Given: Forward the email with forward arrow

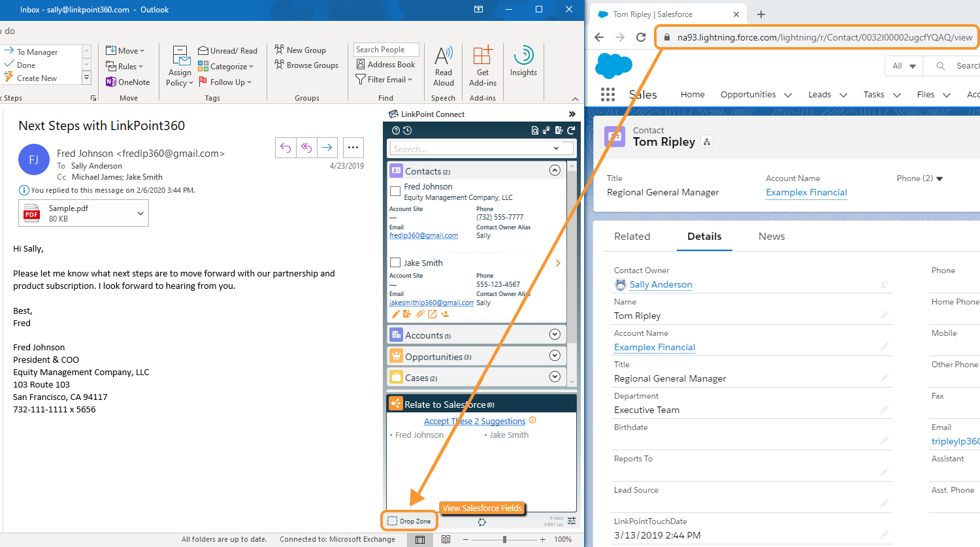Looking at the screenshot, I should tap(327, 148).
